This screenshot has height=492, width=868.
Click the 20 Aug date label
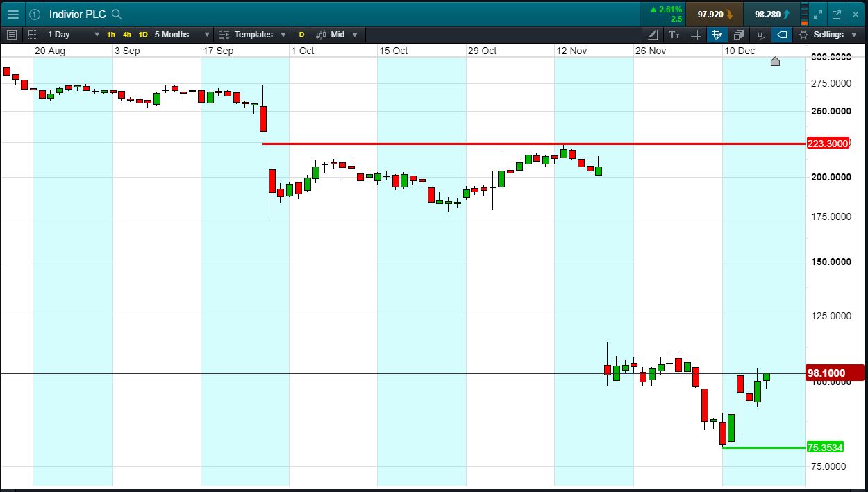(x=50, y=51)
